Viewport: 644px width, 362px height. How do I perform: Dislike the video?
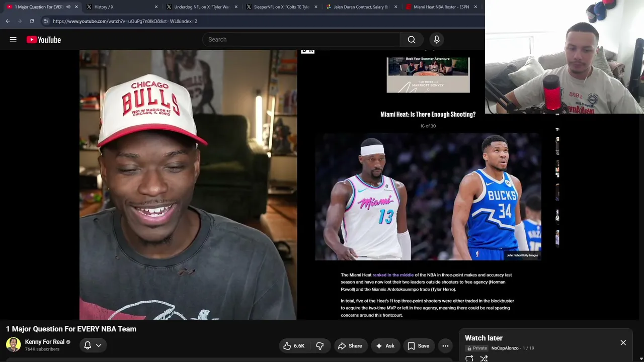pos(319,346)
